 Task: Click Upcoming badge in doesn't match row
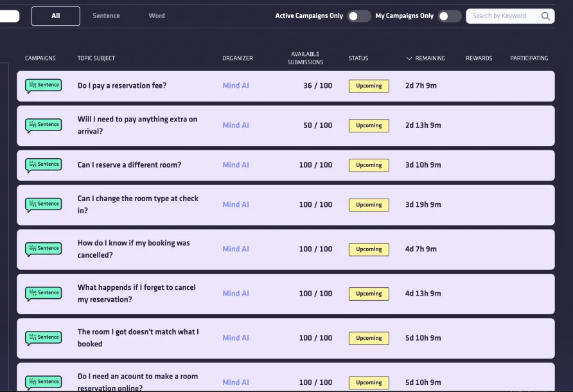(369, 338)
